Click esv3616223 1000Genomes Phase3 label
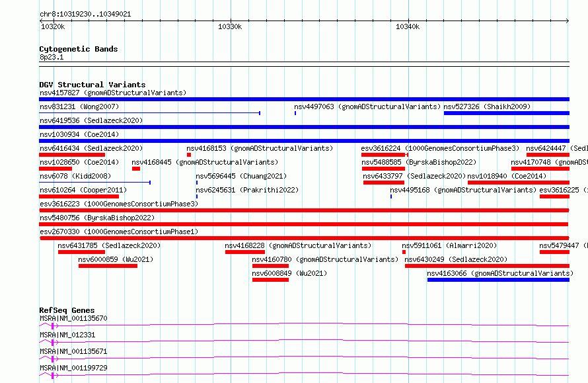 click(119, 204)
